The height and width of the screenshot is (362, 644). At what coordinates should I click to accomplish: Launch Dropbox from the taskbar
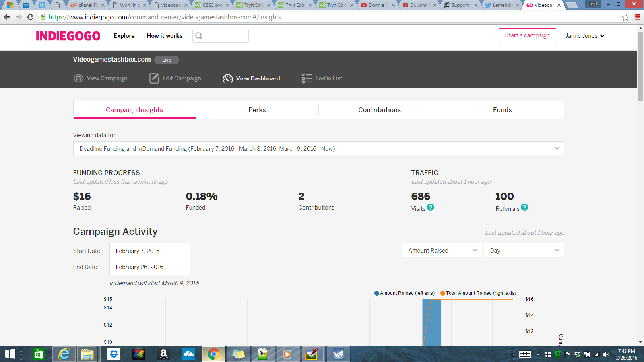(x=114, y=354)
